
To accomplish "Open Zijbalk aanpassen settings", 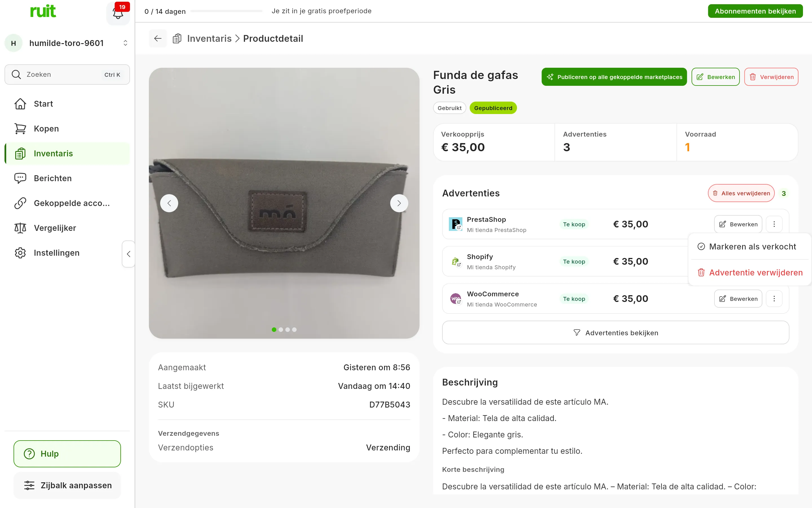I will click(67, 485).
